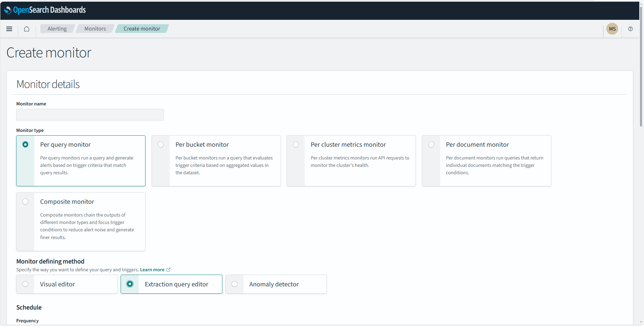644x326 pixels.
Task: Click the Create monitor breadcrumb
Action: (142, 29)
